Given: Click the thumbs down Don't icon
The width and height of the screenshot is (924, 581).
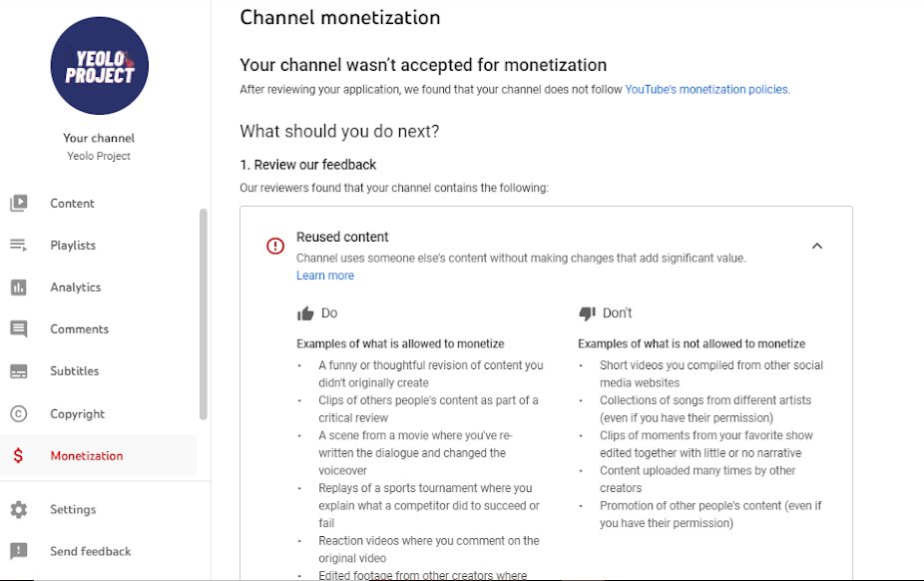Looking at the screenshot, I should click(x=587, y=313).
